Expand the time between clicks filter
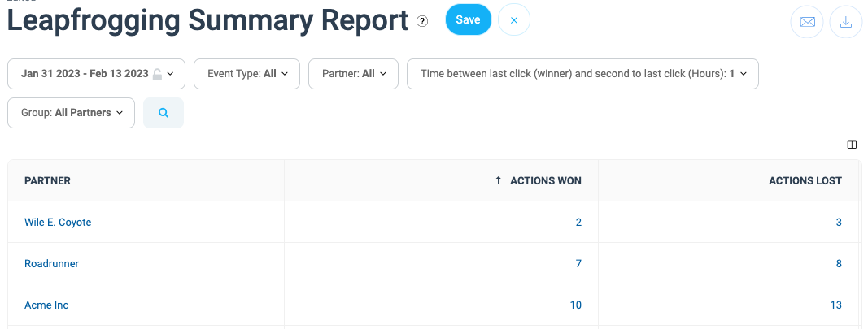The height and width of the screenshot is (329, 868). [x=582, y=74]
